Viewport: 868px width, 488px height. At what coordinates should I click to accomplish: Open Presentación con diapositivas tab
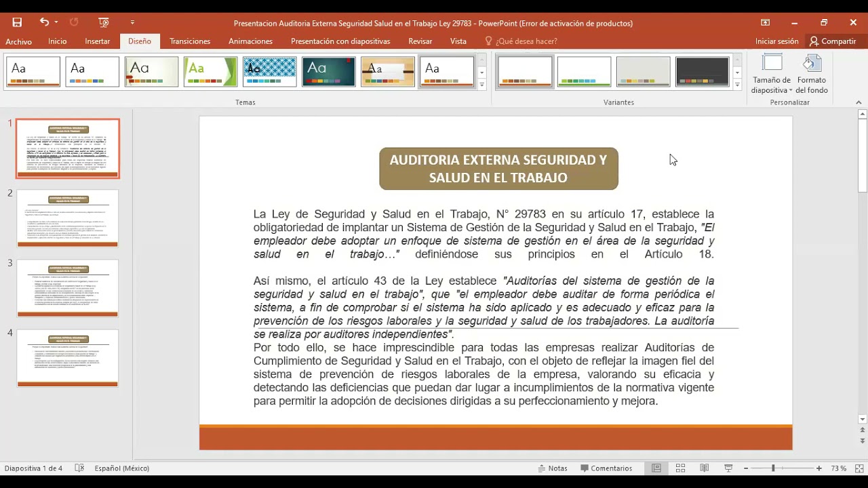[340, 41]
